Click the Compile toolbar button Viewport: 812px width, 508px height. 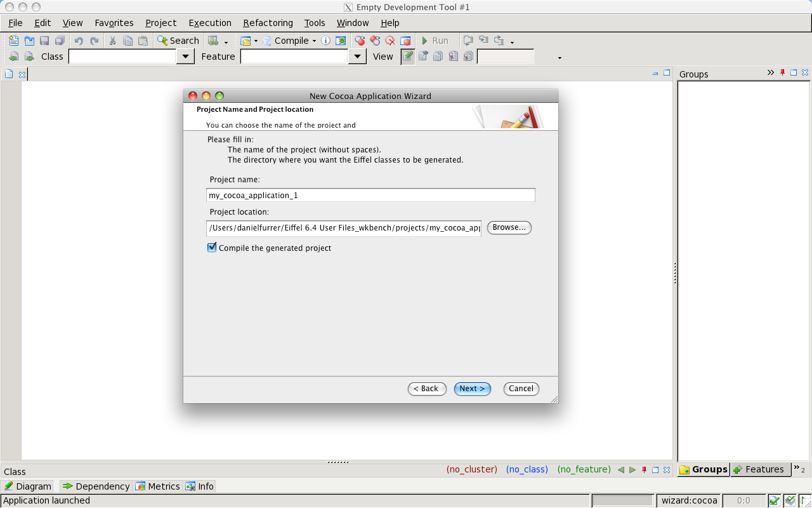(x=285, y=41)
